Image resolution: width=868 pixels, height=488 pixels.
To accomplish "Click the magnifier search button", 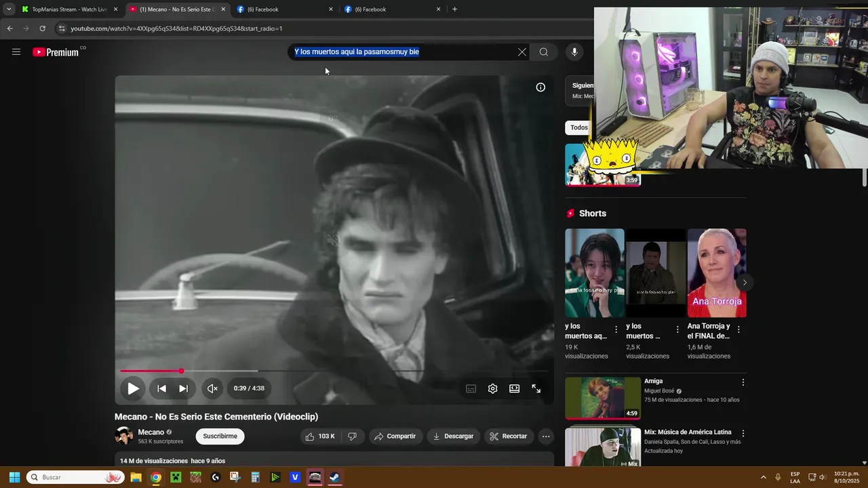I will pyautogui.click(x=543, y=52).
